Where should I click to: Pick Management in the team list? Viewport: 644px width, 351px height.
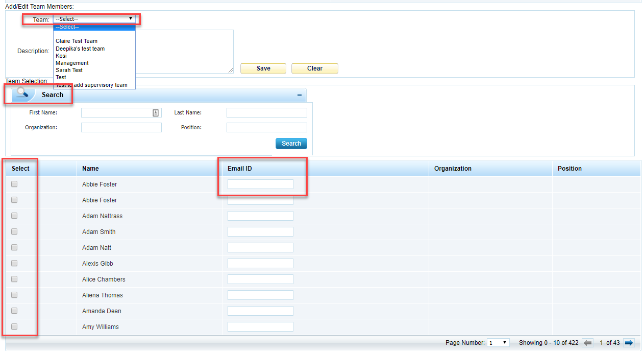tap(72, 63)
